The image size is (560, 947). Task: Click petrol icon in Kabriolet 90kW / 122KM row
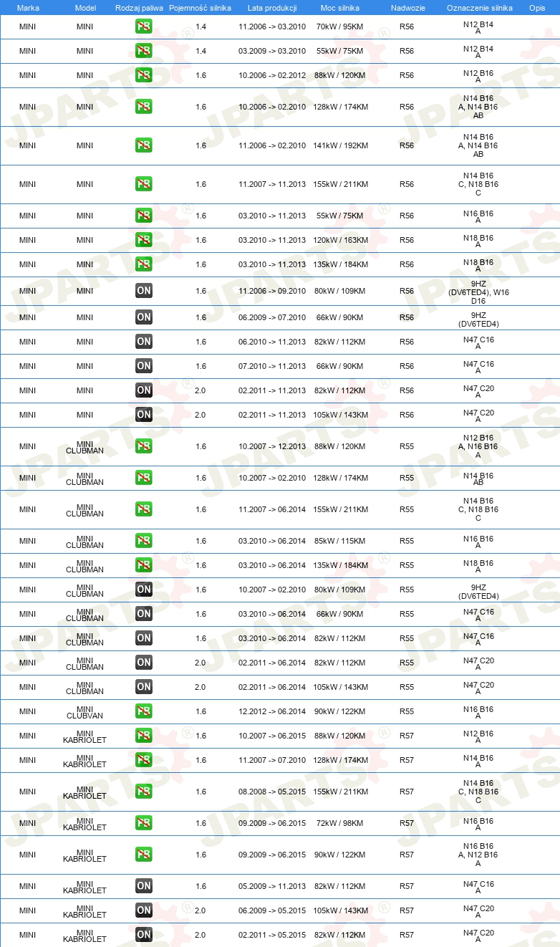(x=144, y=855)
